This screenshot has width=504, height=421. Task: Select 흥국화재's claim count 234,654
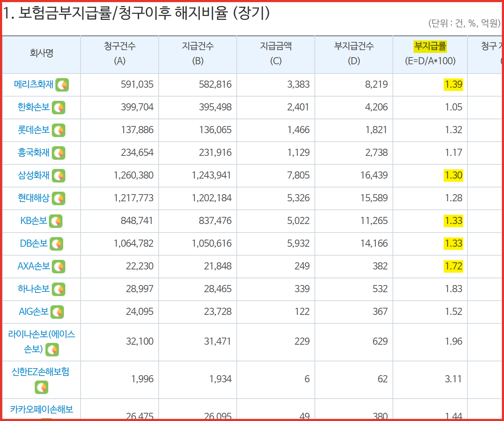click(137, 153)
